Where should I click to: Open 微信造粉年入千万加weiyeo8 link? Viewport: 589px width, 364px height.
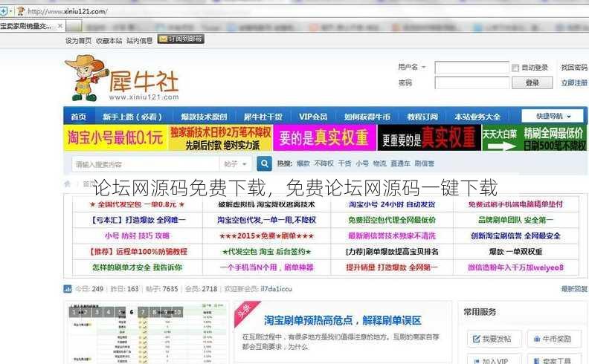coord(515,267)
